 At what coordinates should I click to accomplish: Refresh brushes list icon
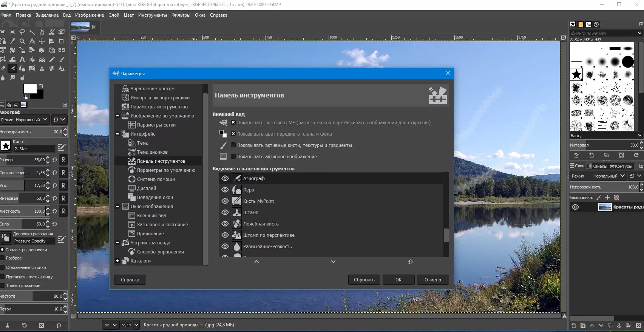pos(636,155)
